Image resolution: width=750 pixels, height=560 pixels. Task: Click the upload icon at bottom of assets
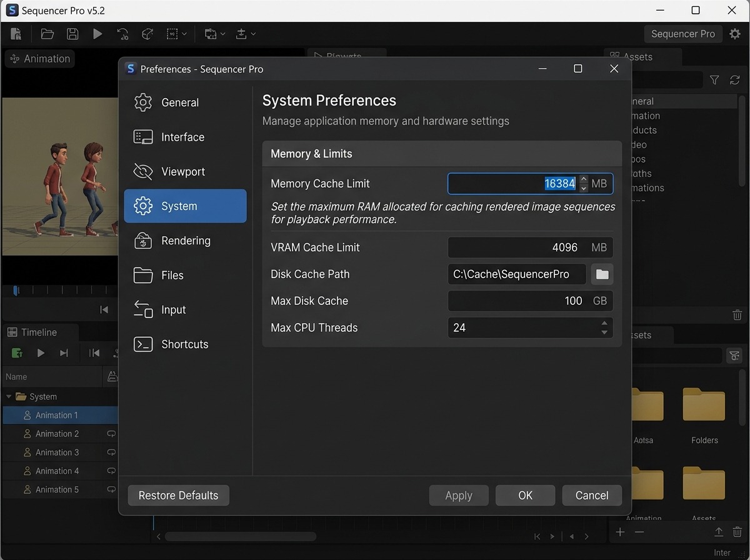click(x=719, y=532)
